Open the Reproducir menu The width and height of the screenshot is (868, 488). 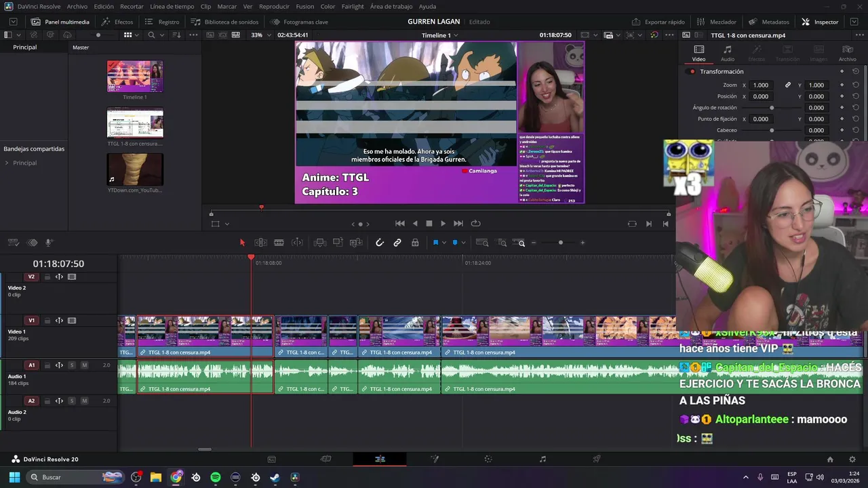274,6
